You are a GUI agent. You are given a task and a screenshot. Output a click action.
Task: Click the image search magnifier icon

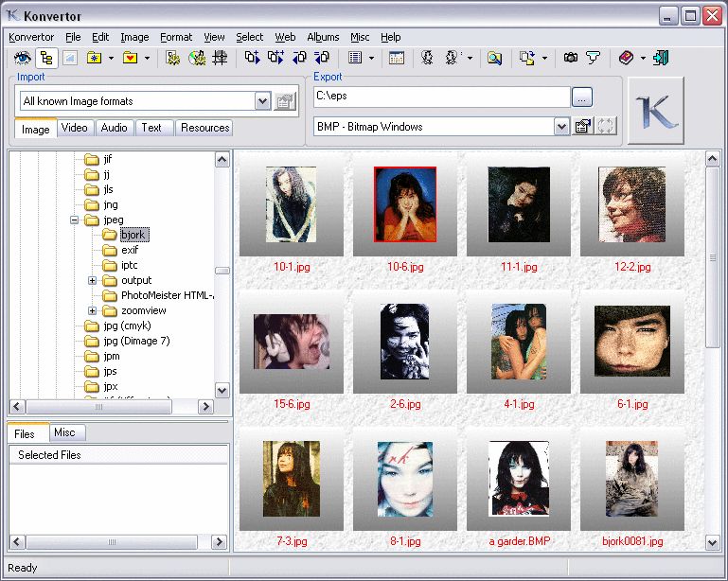(x=494, y=58)
